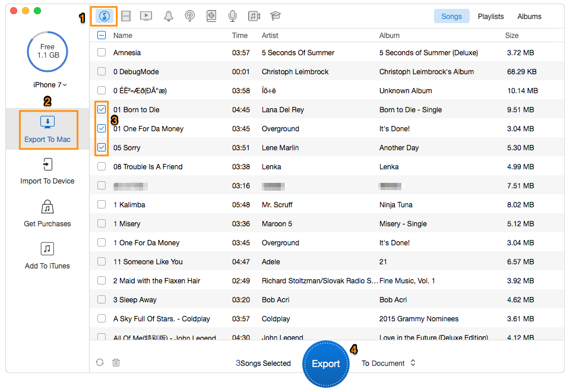This screenshot has height=392, width=570.
Task: Open the Podcasts category icon
Action: [x=190, y=16]
